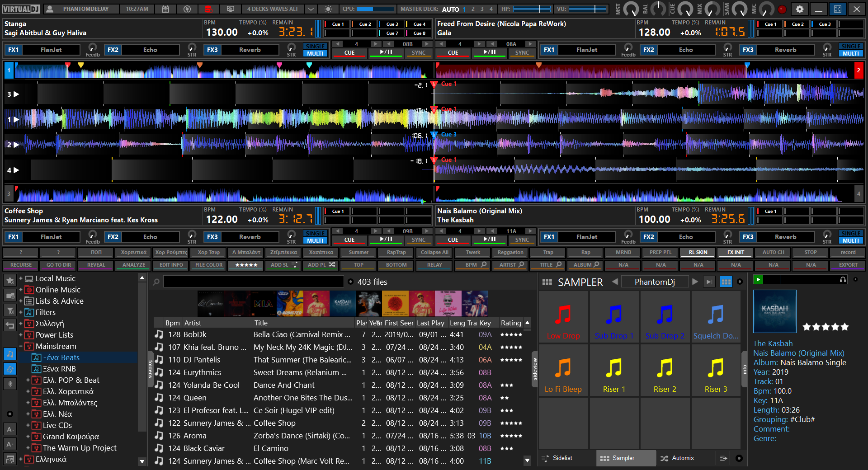The width and height of the screenshot is (868, 470).
Task: Toggle FX3 Reverb on deck 2
Action: click(748, 50)
